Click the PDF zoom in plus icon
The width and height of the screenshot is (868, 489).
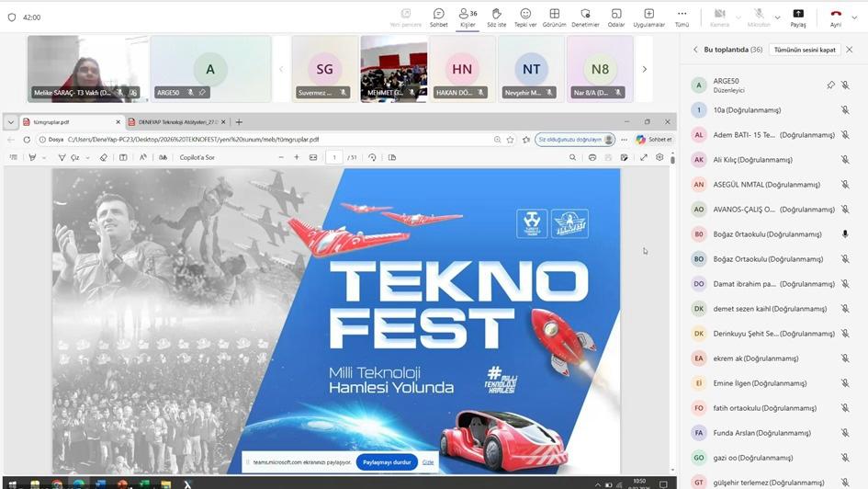297,157
